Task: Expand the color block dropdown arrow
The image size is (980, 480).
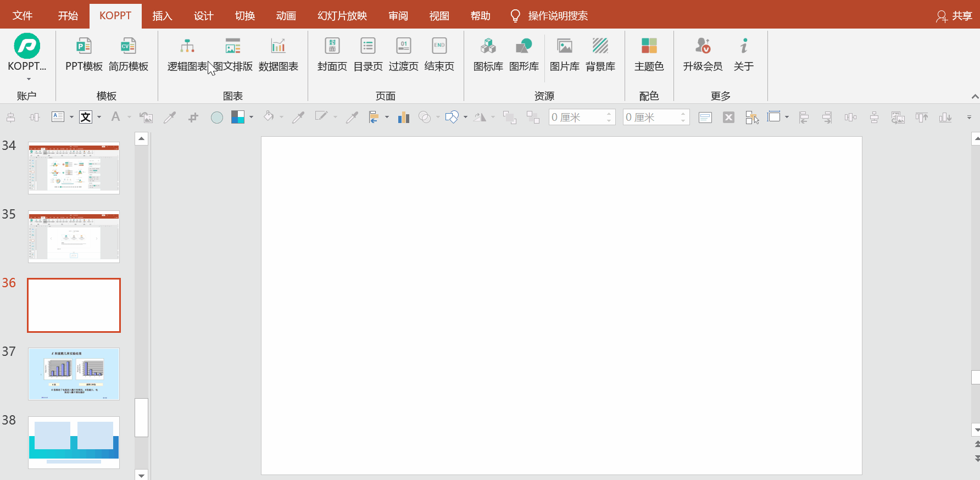Action: 251,117
